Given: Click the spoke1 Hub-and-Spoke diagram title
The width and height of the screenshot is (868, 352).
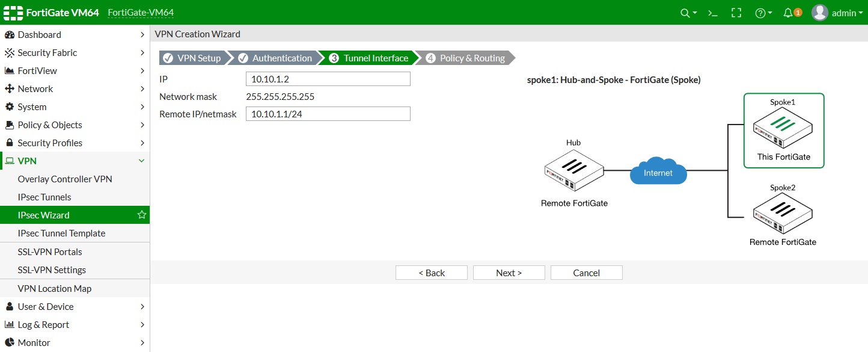Looking at the screenshot, I should point(614,79).
